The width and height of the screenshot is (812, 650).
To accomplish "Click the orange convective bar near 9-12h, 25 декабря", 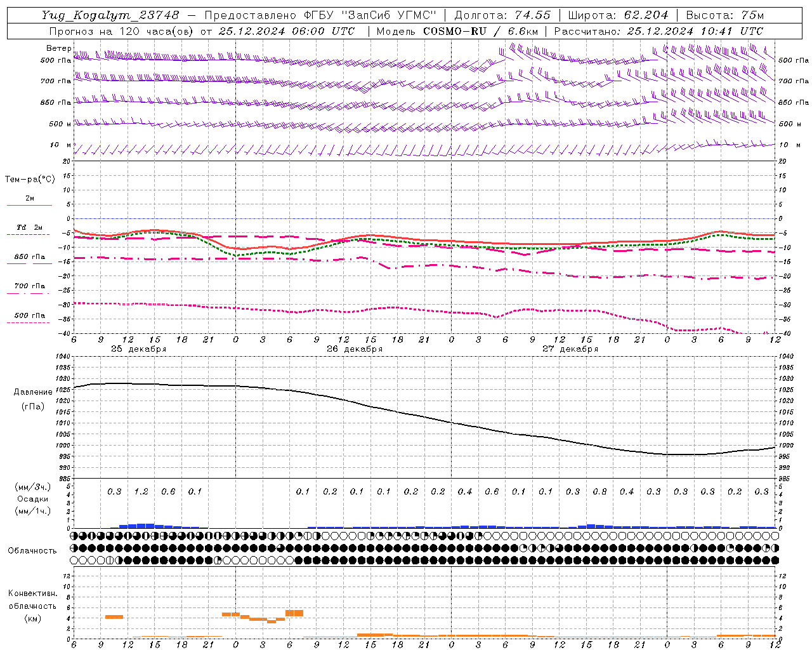I will click(x=114, y=617).
